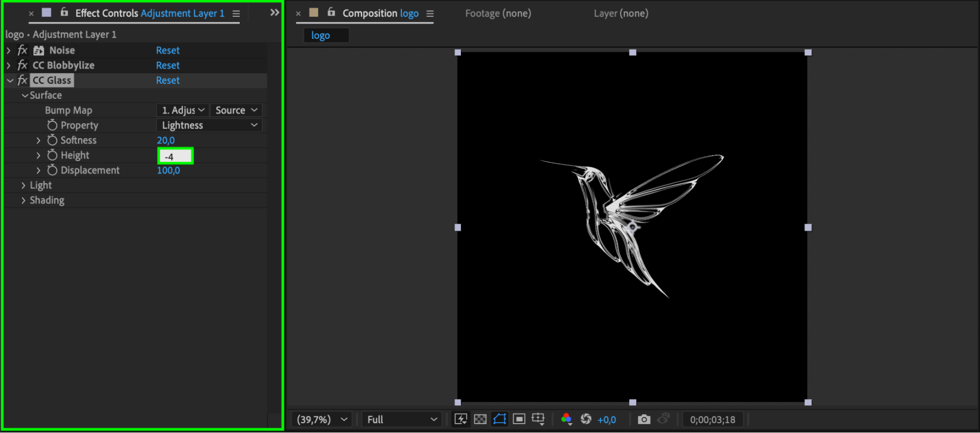Viewport: 980px width, 433px height.
Task: Take a snapshot with camera icon
Action: (644, 419)
